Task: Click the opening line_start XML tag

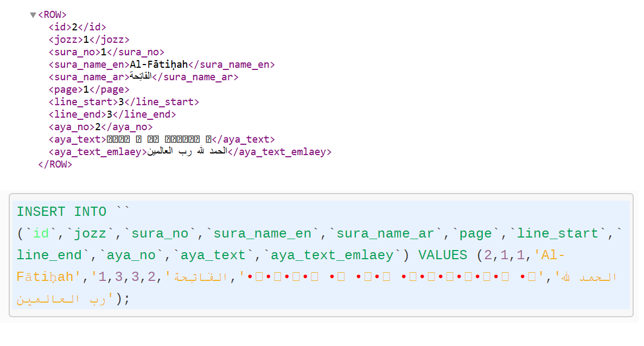Action: (x=83, y=102)
